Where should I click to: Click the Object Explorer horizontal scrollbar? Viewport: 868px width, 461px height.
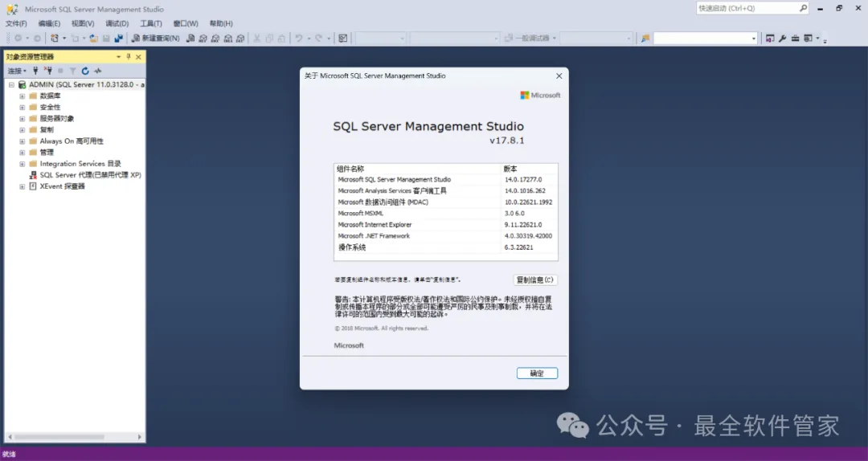point(59,437)
